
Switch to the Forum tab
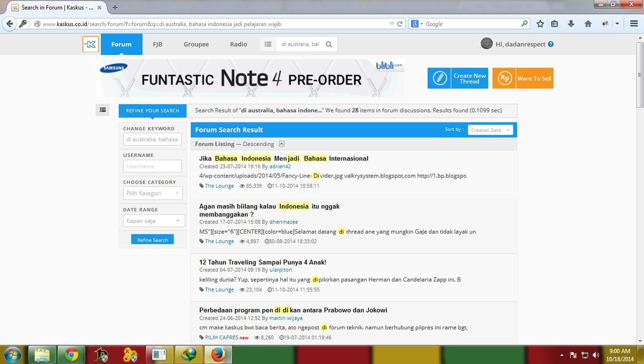[x=121, y=44]
